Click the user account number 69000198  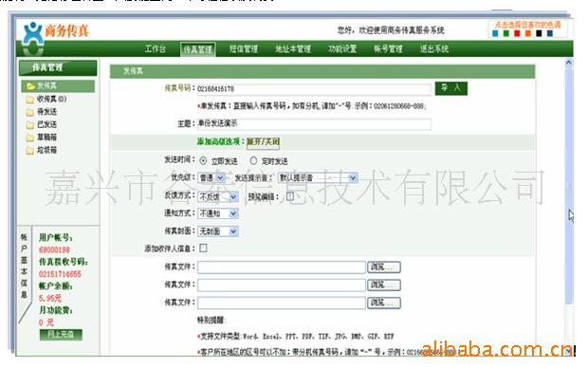pos(54,250)
